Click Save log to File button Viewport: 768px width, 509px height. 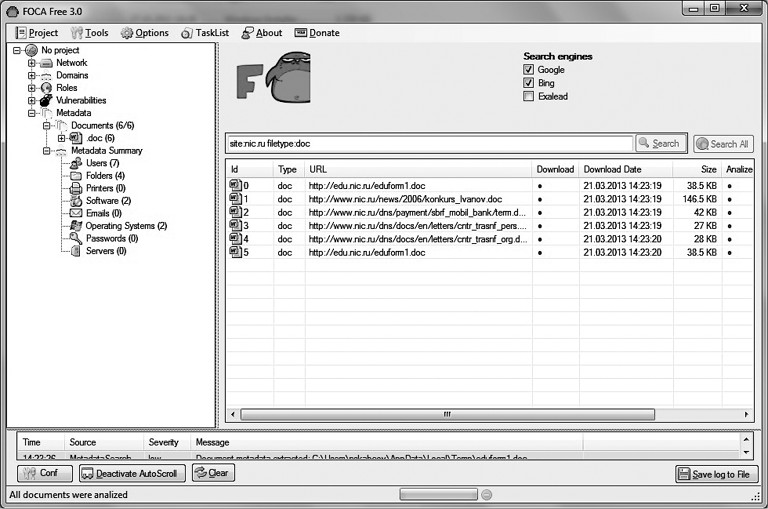click(x=716, y=474)
